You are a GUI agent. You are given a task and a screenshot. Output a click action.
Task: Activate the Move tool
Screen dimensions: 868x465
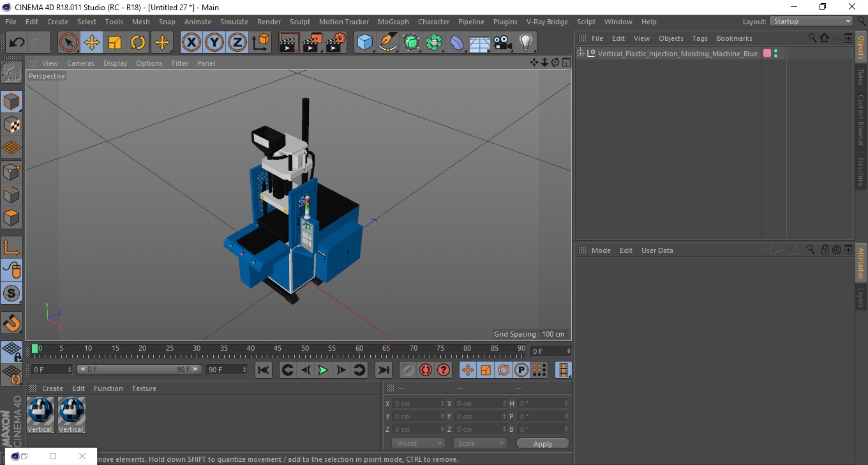pyautogui.click(x=92, y=43)
